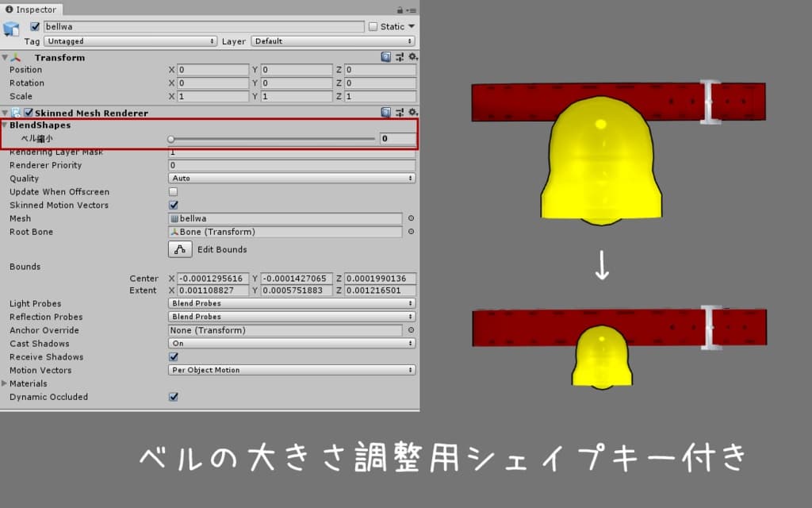This screenshot has height=508, width=812.
Task: Open the Skinned Mesh Renderer preset icon
Action: click(x=400, y=112)
